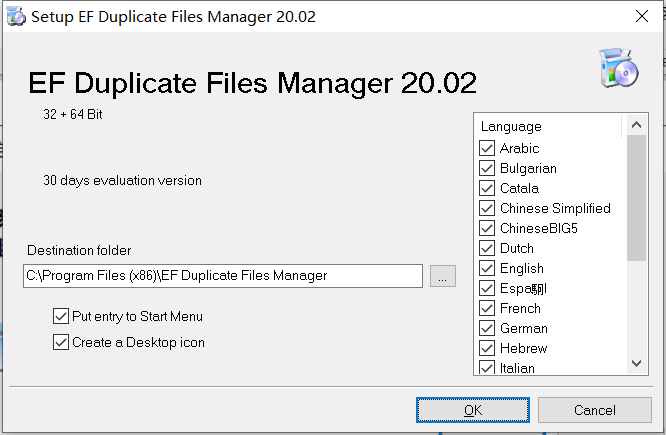
Task: Close the setup dialog window
Action: point(641,16)
